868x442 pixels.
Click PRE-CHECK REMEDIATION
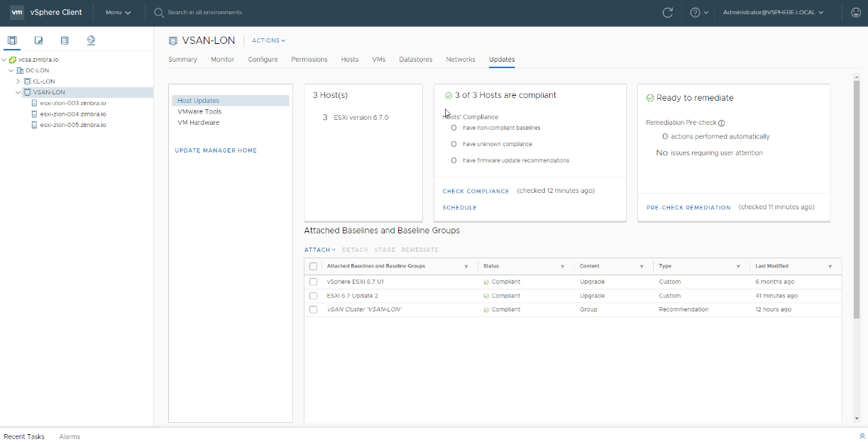[x=688, y=208]
